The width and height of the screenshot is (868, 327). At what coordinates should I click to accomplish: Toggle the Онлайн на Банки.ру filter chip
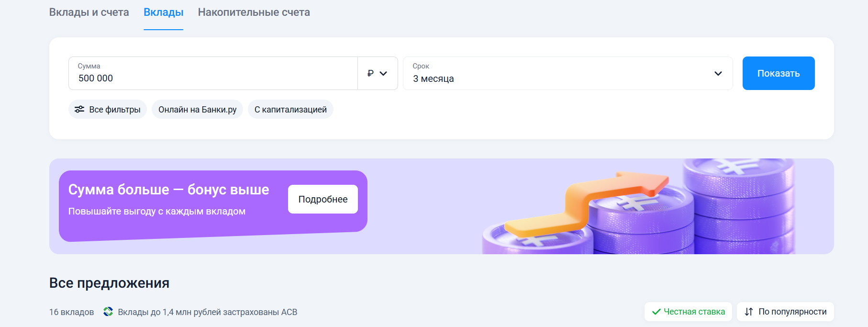(x=197, y=110)
